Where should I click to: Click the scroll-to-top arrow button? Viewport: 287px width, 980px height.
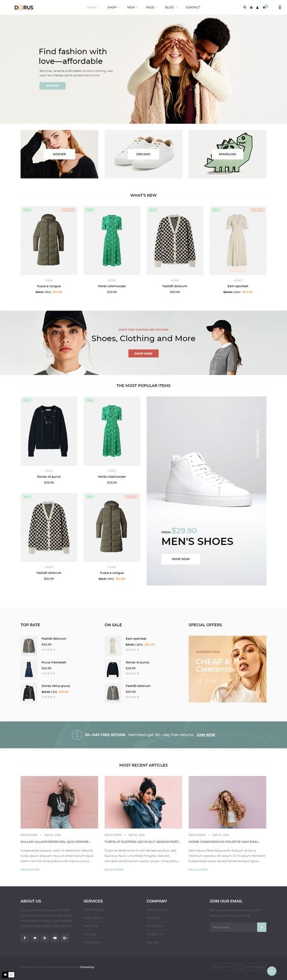coord(272,971)
